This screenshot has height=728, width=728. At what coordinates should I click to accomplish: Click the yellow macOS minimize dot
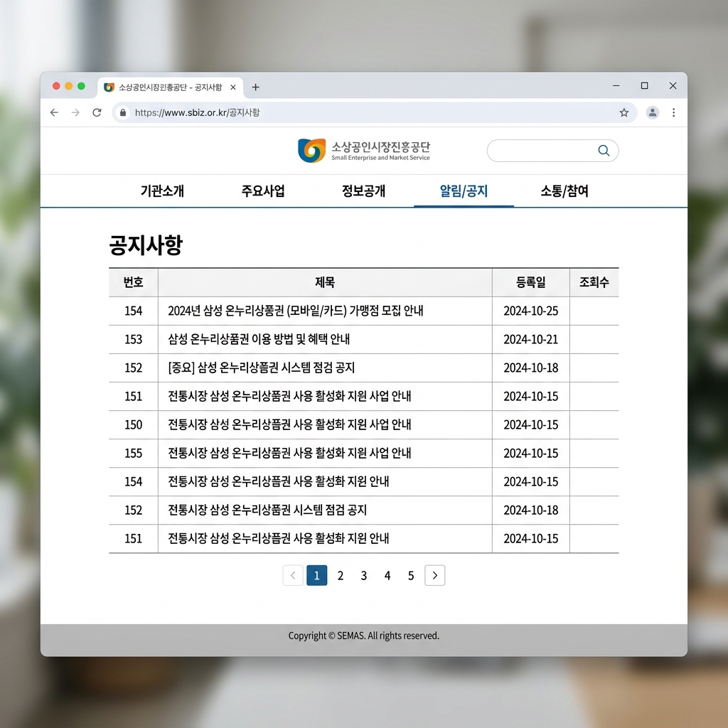pos(69,86)
